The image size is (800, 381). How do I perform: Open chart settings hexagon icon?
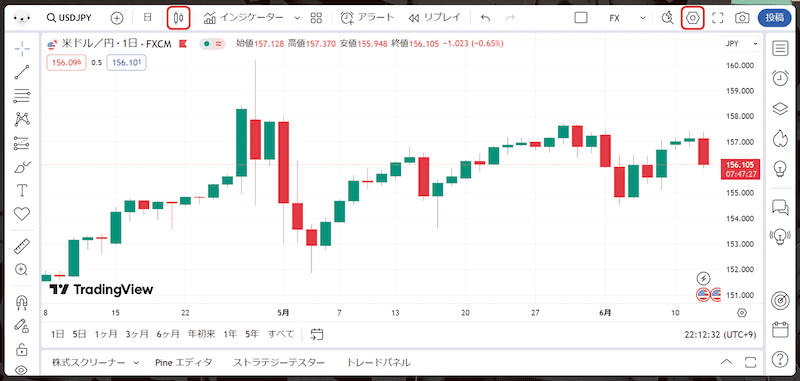coord(692,18)
